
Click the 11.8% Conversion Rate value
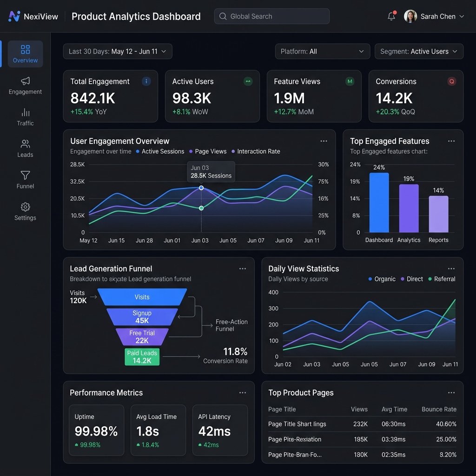(235, 351)
